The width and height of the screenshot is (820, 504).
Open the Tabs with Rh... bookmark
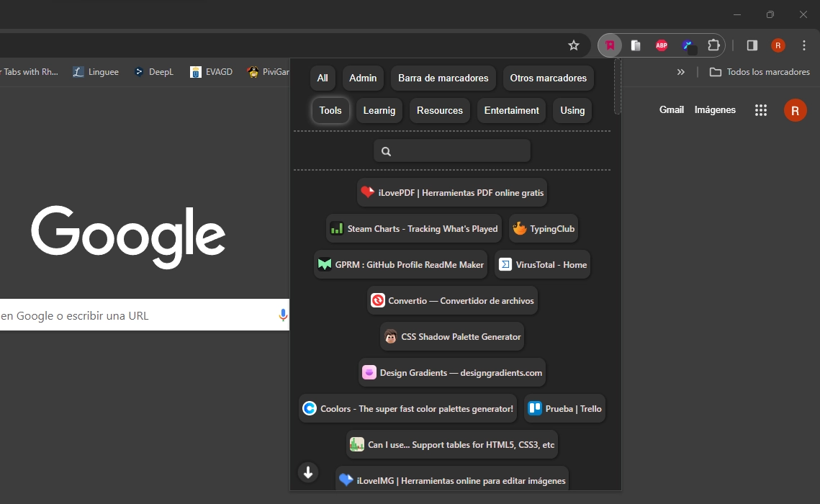pyautogui.click(x=30, y=72)
